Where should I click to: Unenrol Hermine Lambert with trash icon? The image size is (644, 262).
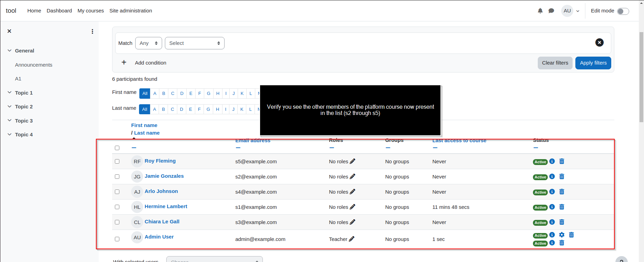tap(562, 207)
